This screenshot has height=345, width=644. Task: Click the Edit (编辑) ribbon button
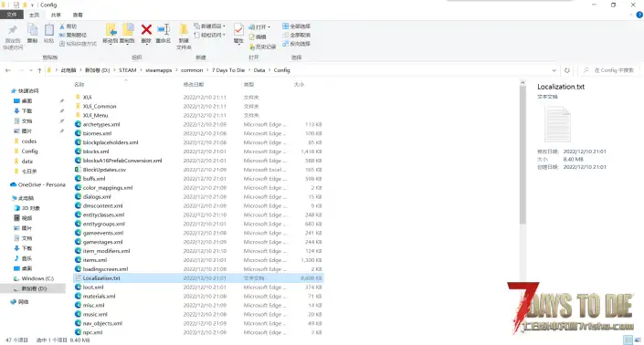(258, 37)
